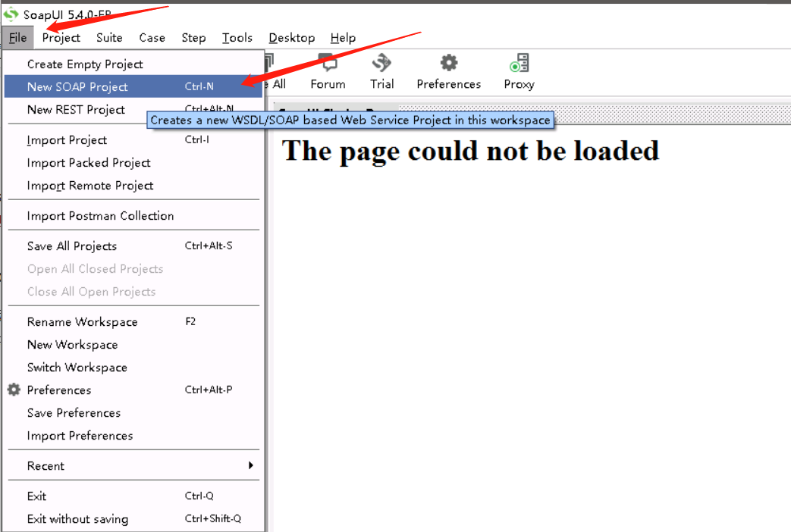Image resolution: width=791 pixels, height=532 pixels.
Task: Choose New Workspace
Action: (x=133, y=344)
